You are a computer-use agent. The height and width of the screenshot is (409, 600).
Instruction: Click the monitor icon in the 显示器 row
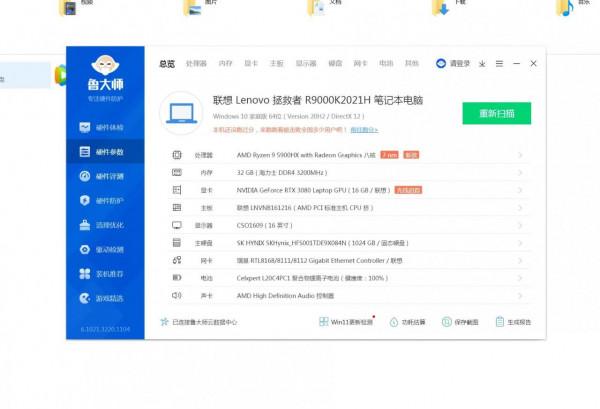point(177,225)
